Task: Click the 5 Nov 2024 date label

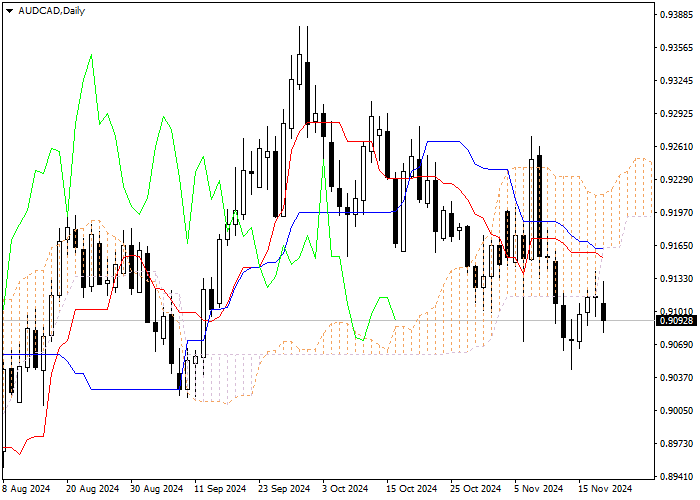Action: 538,489
